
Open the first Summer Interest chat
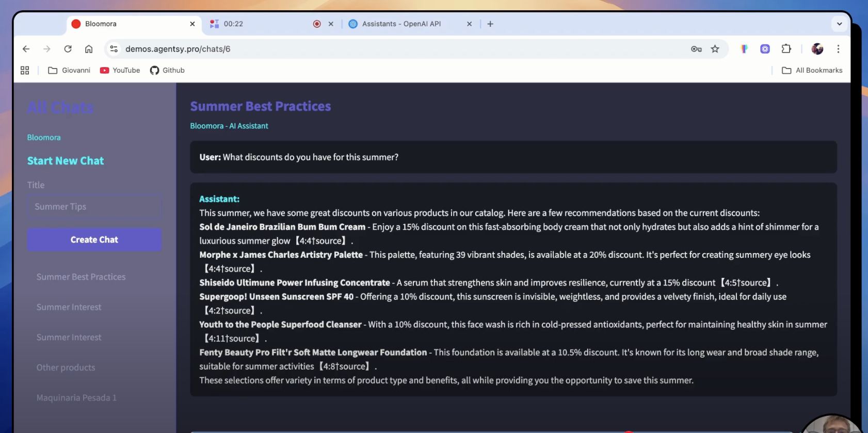pos(69,307)
